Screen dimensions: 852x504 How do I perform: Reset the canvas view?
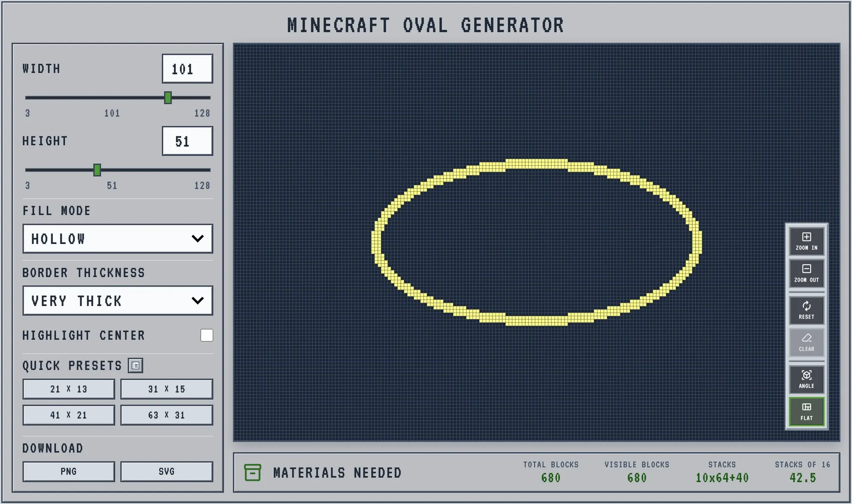(806, 310)
